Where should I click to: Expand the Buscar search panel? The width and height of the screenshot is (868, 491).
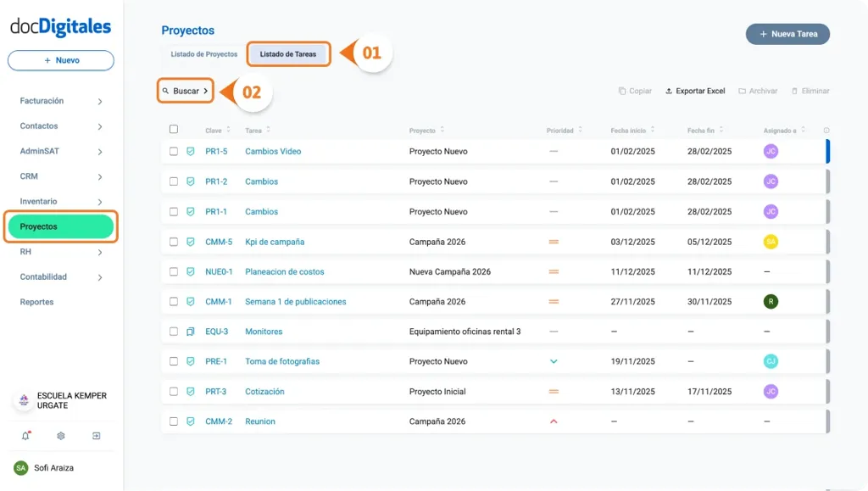coord(185,89)
